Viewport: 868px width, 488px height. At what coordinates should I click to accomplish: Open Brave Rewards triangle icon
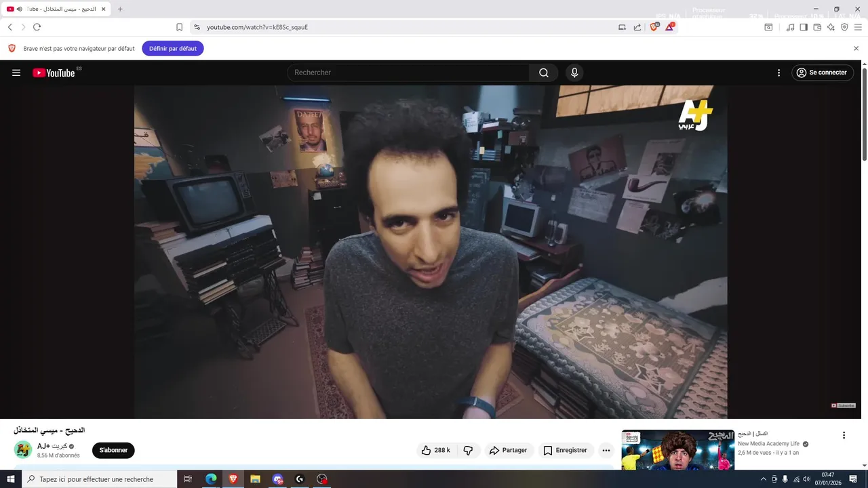coord(669,27)
